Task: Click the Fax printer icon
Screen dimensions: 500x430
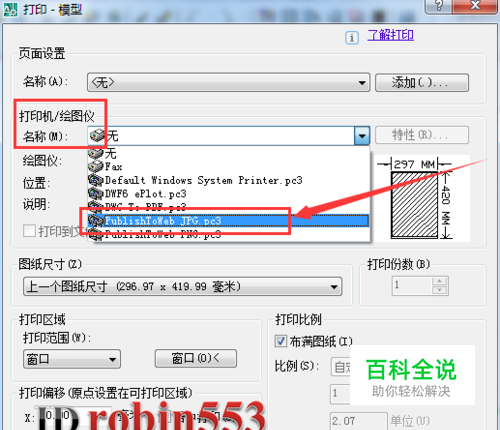Action: [96, 166]
